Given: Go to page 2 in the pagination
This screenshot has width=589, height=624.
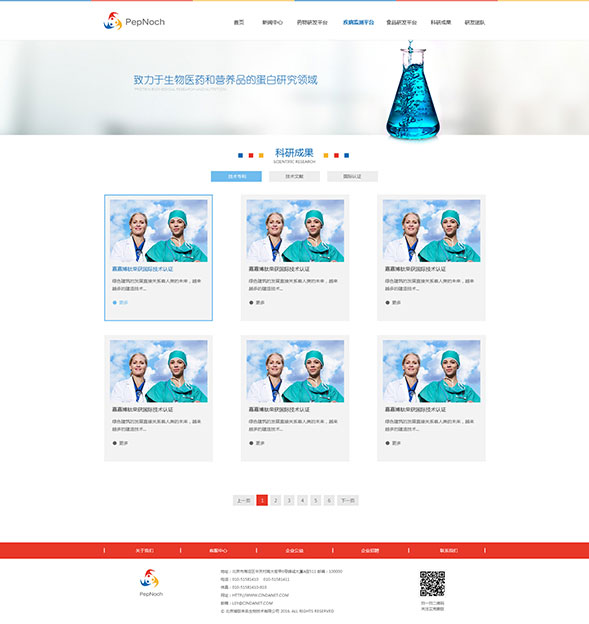Looking at the screenshot, I should tap(275, 500).
